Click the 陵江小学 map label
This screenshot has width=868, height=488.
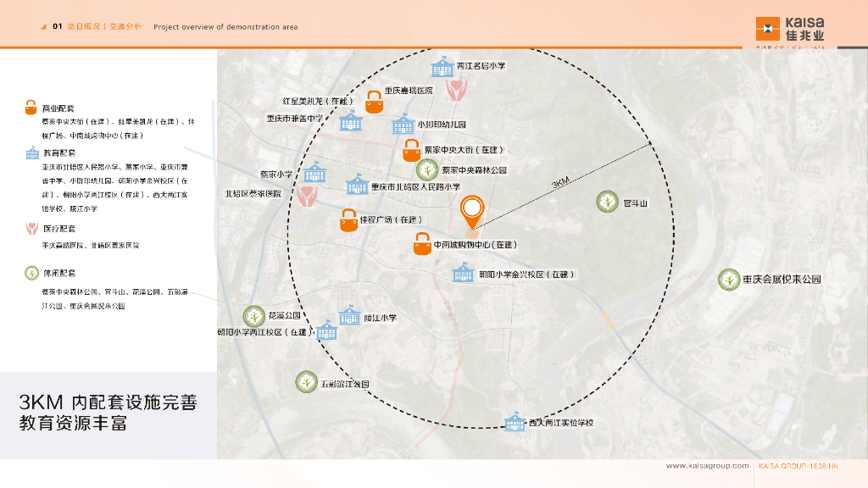(381, 319)
